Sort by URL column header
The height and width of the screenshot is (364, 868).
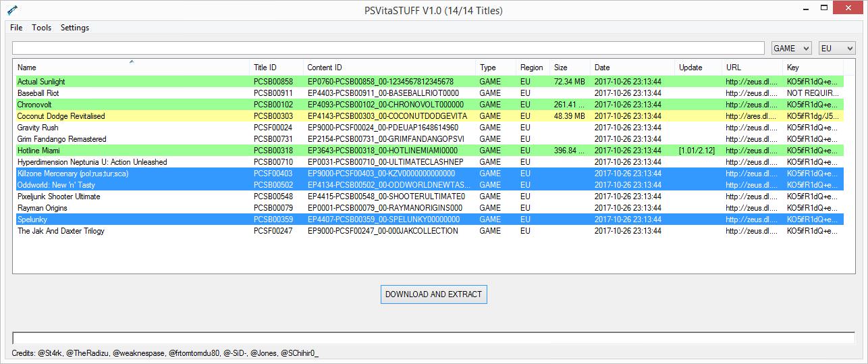pos(753,68)
